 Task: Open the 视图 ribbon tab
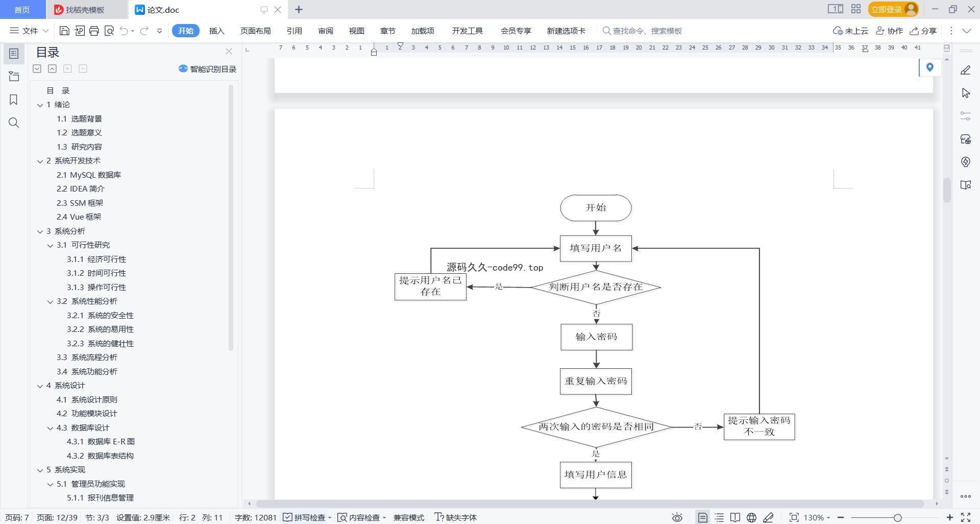pos(357,31)
